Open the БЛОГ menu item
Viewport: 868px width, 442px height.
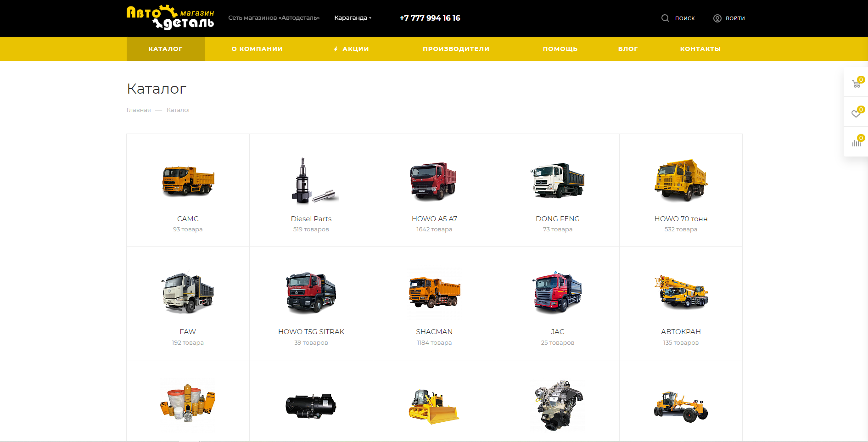coord(628,49)
